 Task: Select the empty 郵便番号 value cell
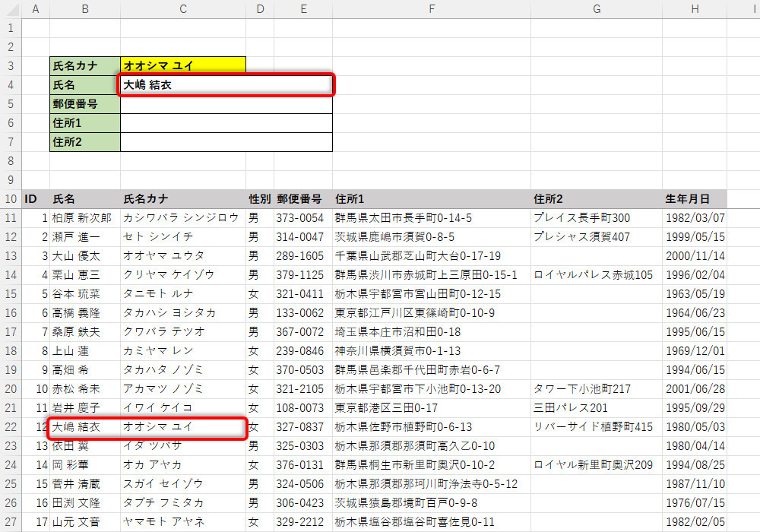[226, 103]
